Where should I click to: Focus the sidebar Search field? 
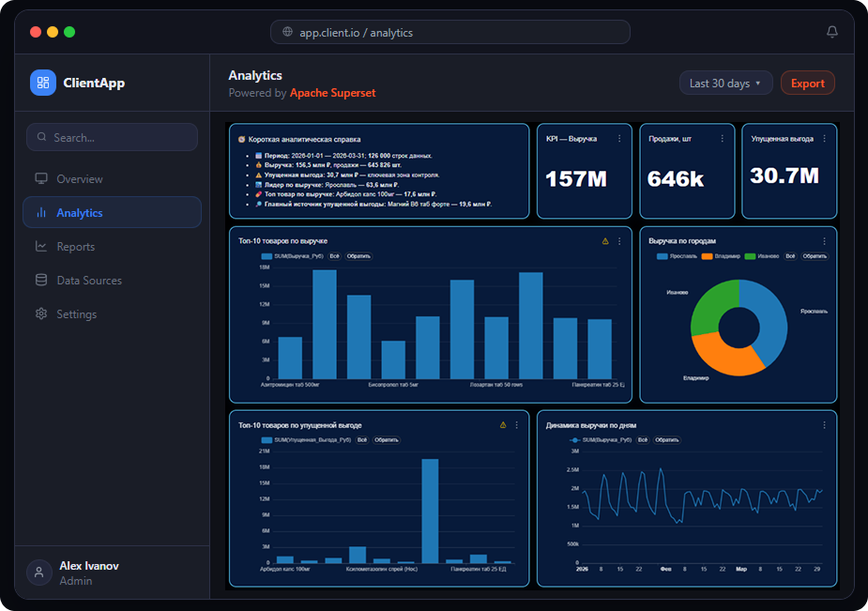(x=112, y=137)
